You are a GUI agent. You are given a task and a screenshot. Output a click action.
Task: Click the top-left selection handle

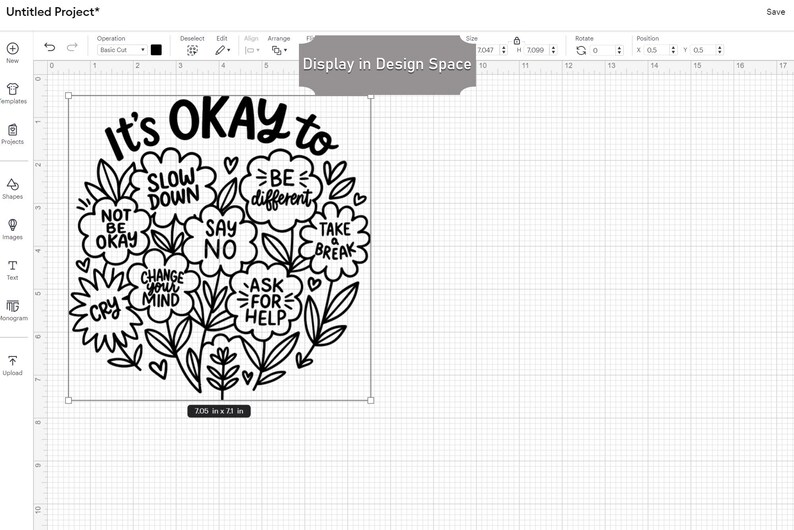tap(68, 96)
